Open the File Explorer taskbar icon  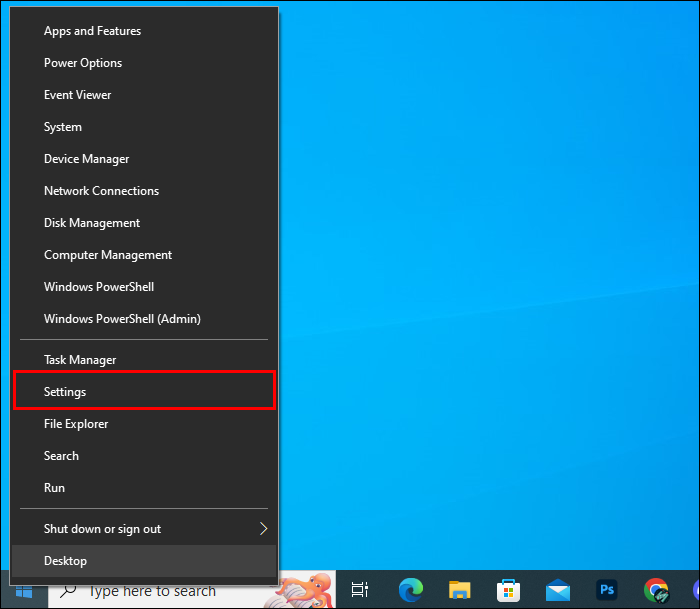(x=459, y=590)
